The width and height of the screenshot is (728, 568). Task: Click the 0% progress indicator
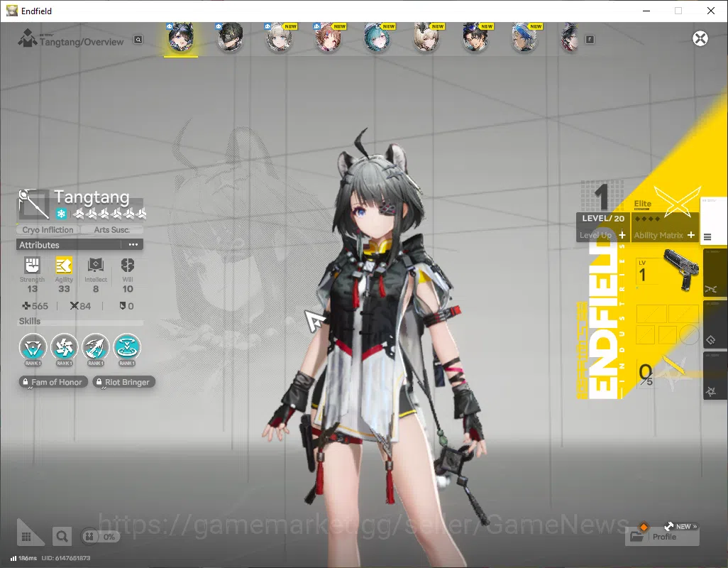(101, 537)
